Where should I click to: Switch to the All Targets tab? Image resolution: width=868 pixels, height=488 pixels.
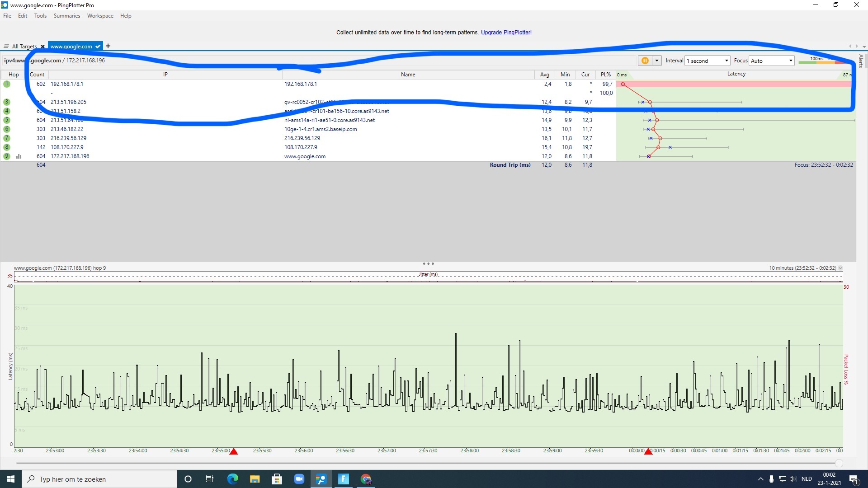pyautogui.click(x=24, y=47)
